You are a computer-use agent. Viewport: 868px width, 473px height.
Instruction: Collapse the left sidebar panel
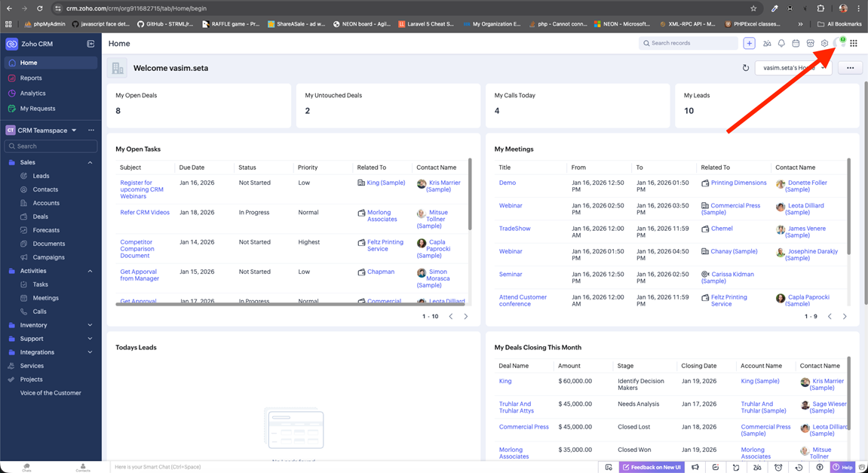(x=90, y=44)
